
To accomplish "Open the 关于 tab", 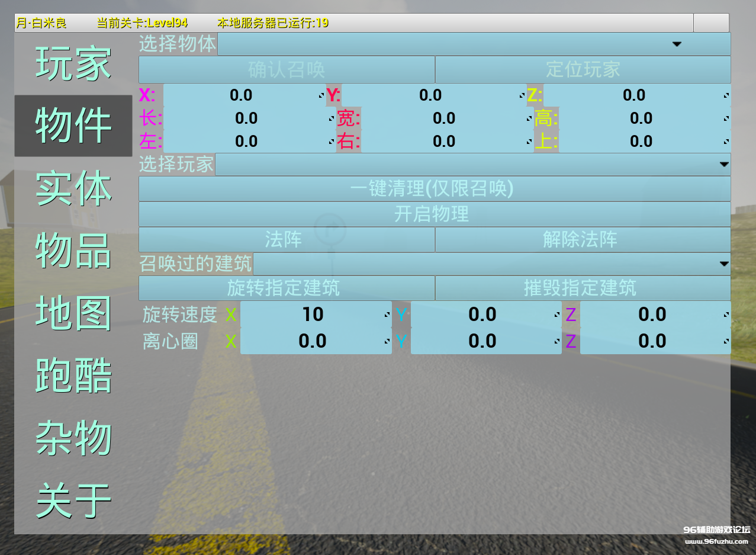I will click(x=73, y=501).
